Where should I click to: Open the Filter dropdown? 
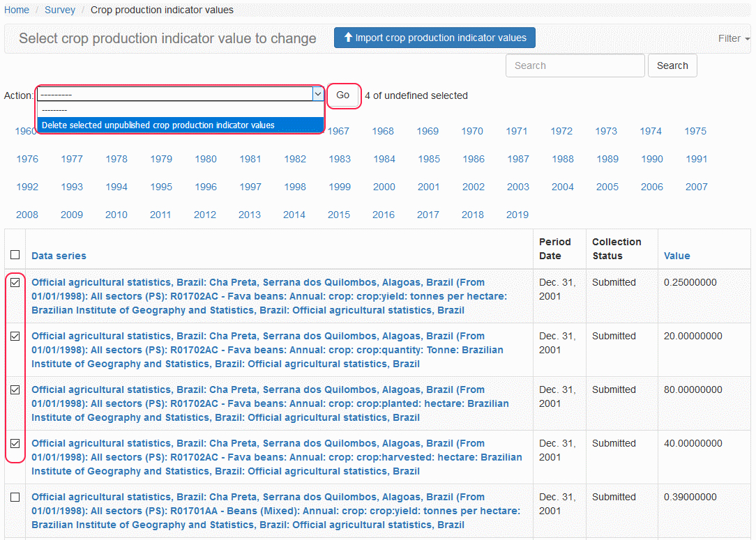click(734, 38)
